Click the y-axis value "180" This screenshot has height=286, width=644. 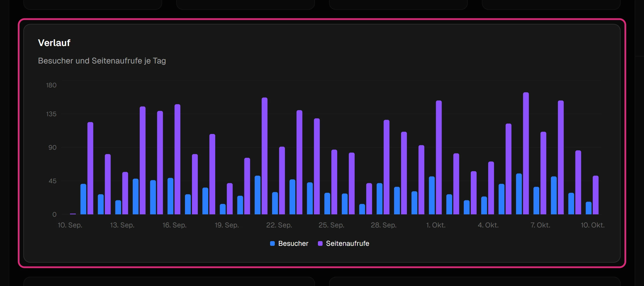[51, 85]
